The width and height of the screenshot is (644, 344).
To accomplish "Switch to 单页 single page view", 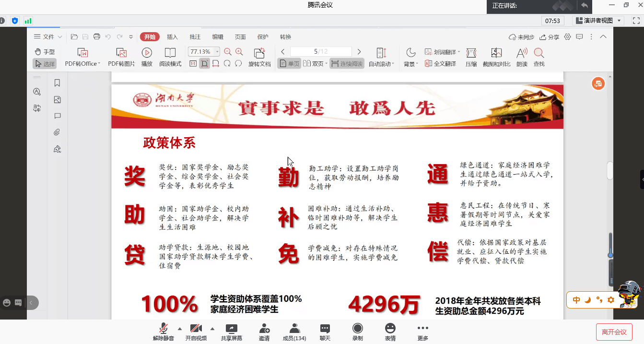I will (x=289, y=64).
